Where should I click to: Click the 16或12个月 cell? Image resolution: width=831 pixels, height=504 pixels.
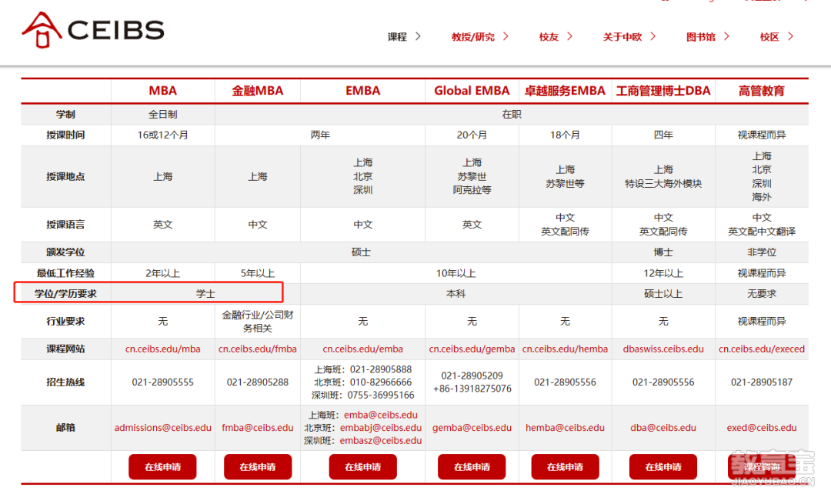162,135
